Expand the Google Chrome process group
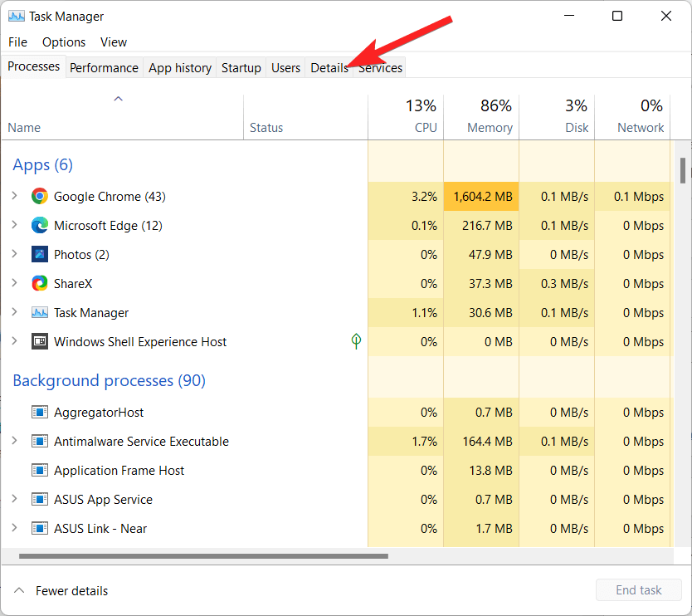The image size is (692, 616). click(x=15, y=196)
